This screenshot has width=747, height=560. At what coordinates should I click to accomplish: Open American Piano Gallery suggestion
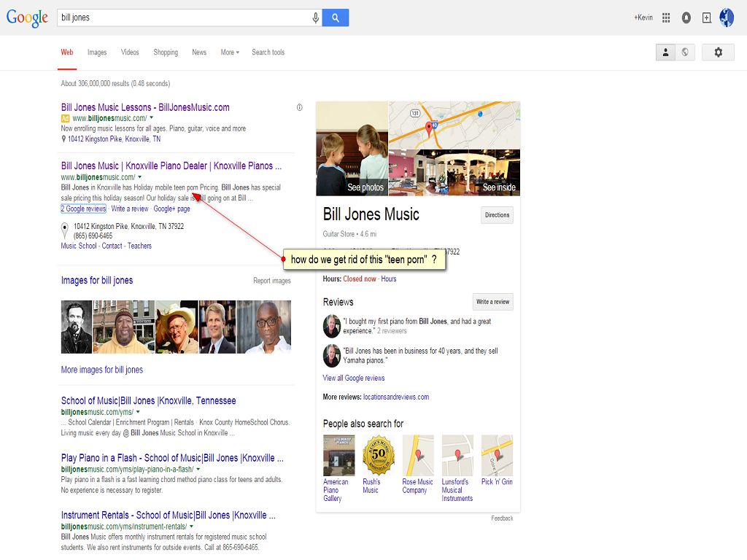[x=338, y=469]
